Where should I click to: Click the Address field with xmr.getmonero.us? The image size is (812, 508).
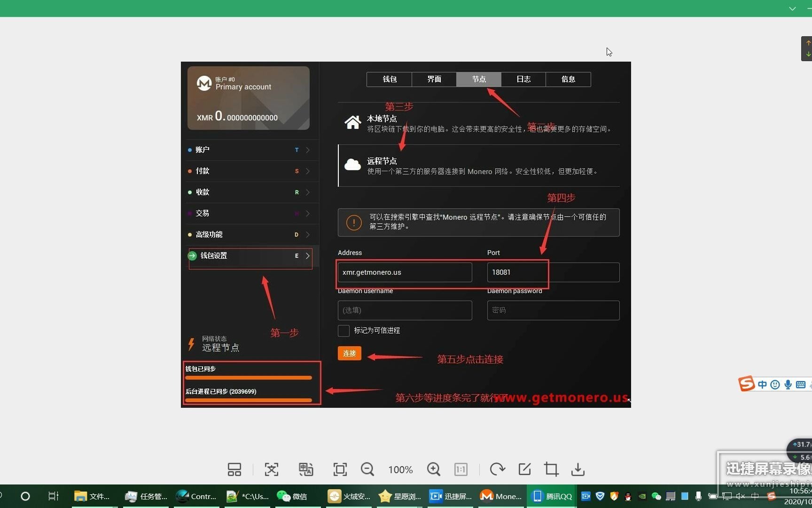pos(405,272)
